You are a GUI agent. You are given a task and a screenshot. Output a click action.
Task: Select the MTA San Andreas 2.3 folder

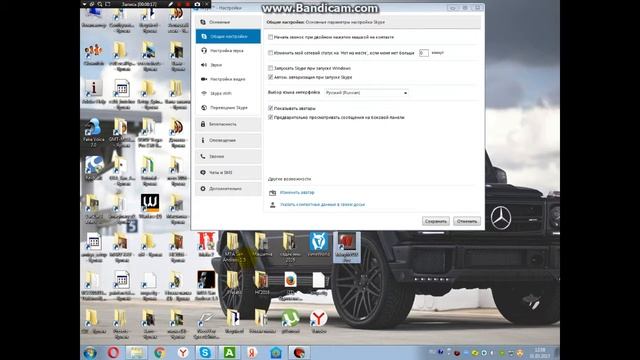click(234, 247)
